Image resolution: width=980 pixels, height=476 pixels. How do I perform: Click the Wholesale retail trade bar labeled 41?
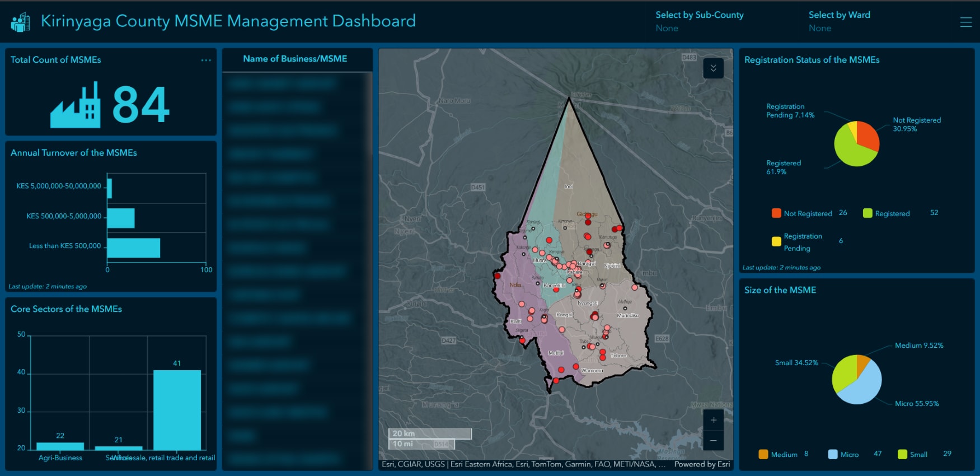177,410
